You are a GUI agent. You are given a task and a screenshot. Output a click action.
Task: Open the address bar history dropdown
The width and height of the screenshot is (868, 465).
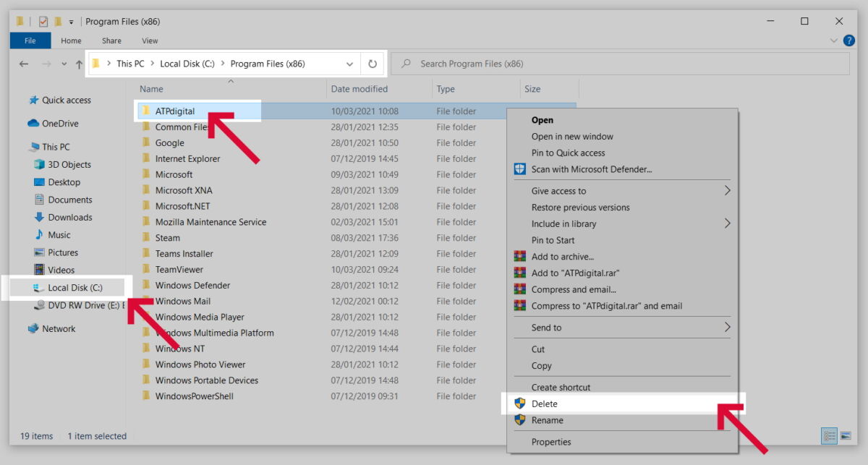pyautogui.click(x=350, y=64)
